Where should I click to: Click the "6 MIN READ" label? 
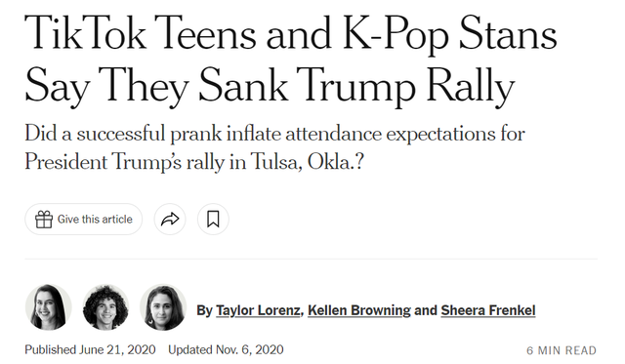coord(562,350)
